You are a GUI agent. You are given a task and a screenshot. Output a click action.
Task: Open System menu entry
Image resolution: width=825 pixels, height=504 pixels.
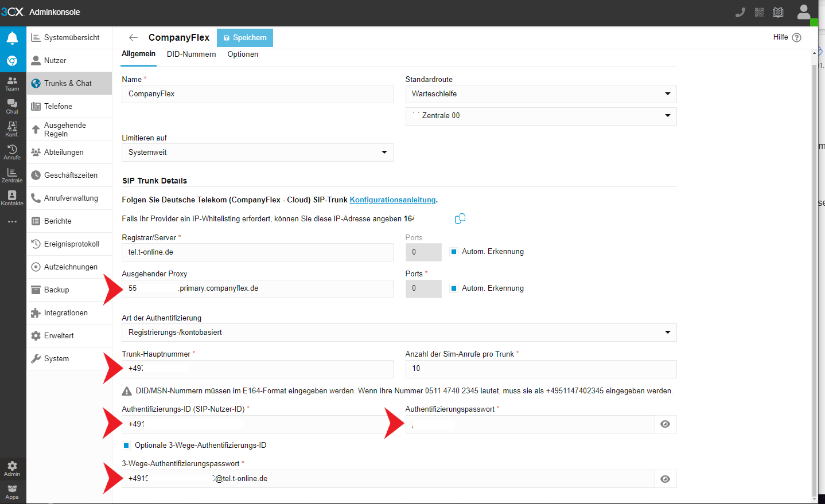click(69, 359)
